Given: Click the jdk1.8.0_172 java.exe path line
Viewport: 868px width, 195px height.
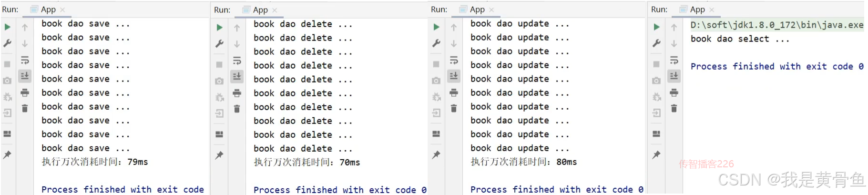Looking at the screenshot, I should pyautogui.click(x=777, y=25).
